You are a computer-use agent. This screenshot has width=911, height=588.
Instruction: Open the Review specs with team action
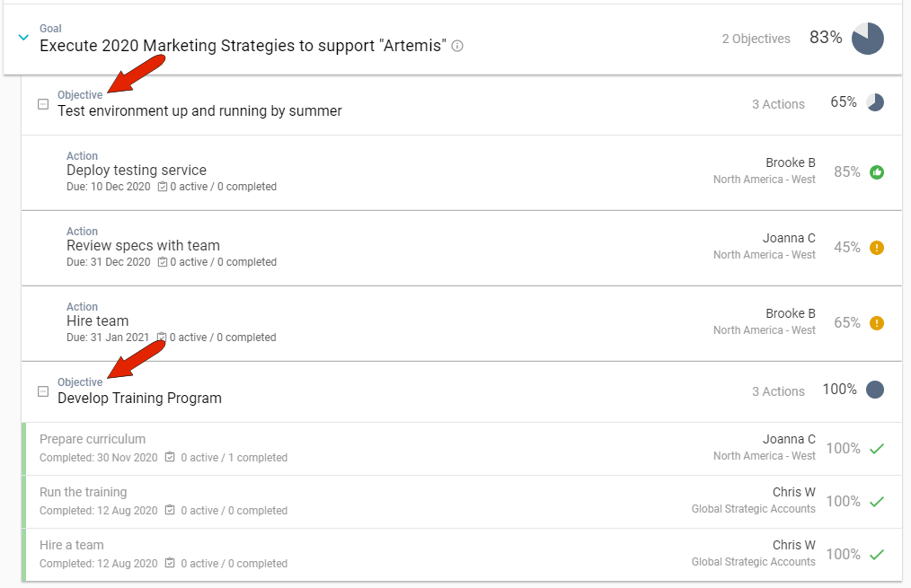pyautogui.click(x=143, y=246)
